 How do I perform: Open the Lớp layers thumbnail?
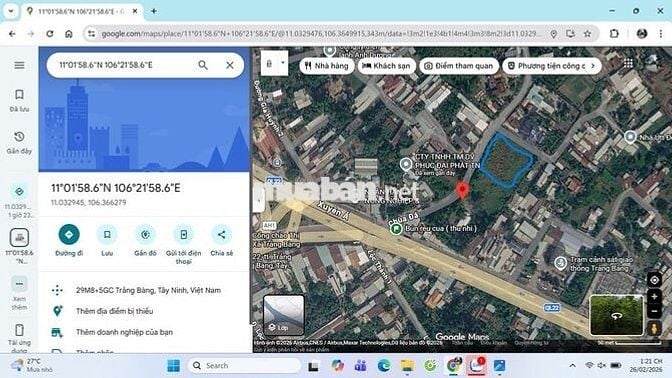[284, 315]
